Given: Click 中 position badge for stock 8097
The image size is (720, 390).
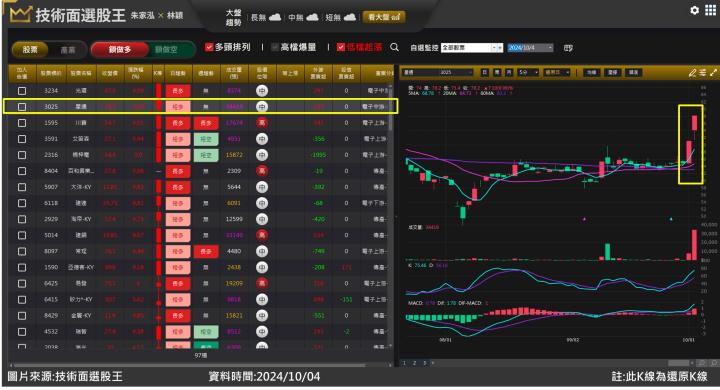Looking at the screenshot, I should [x=262, y=251].
